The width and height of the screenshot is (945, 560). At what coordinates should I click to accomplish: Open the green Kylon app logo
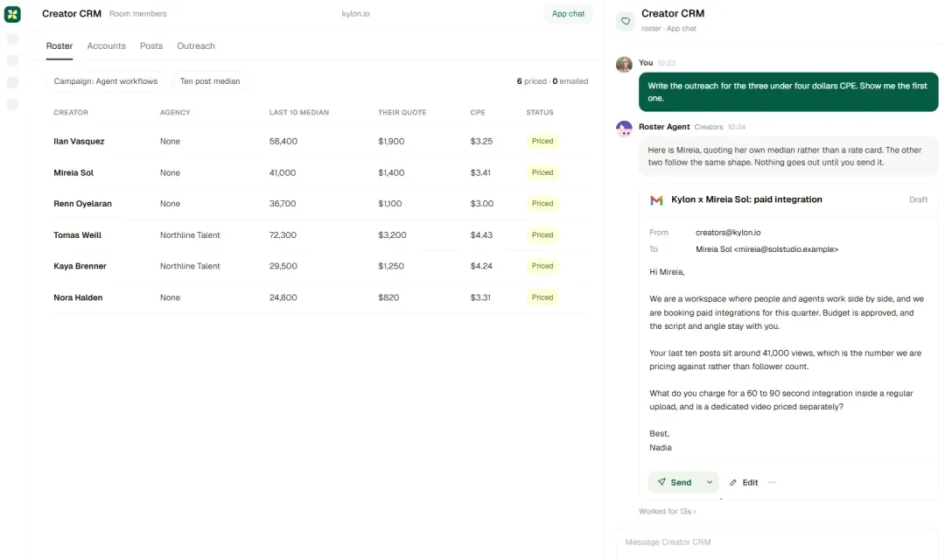(12, 14)
